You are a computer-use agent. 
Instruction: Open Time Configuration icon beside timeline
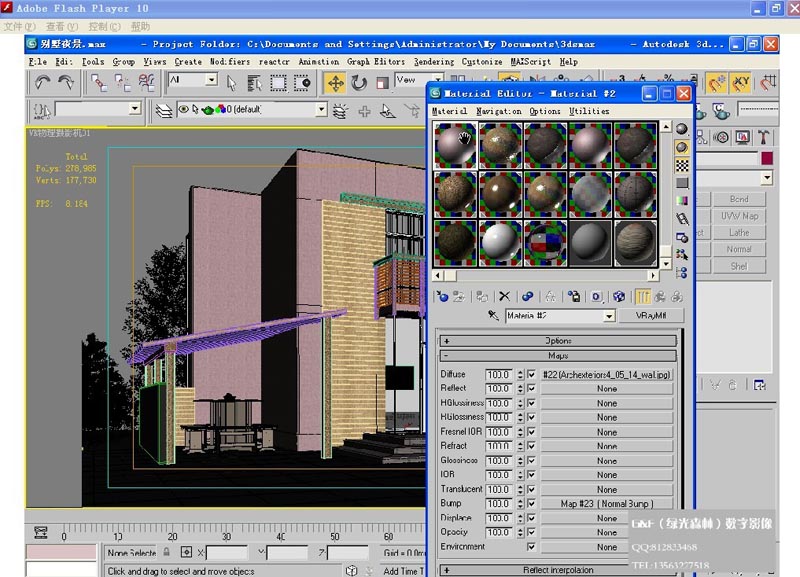coord(41,533)
